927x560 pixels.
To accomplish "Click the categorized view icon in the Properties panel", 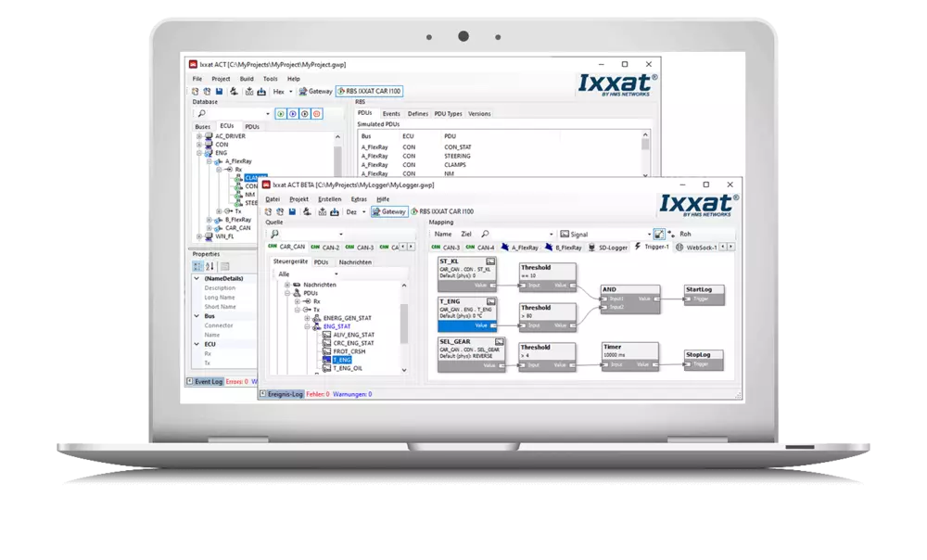I will pos(198,267).
